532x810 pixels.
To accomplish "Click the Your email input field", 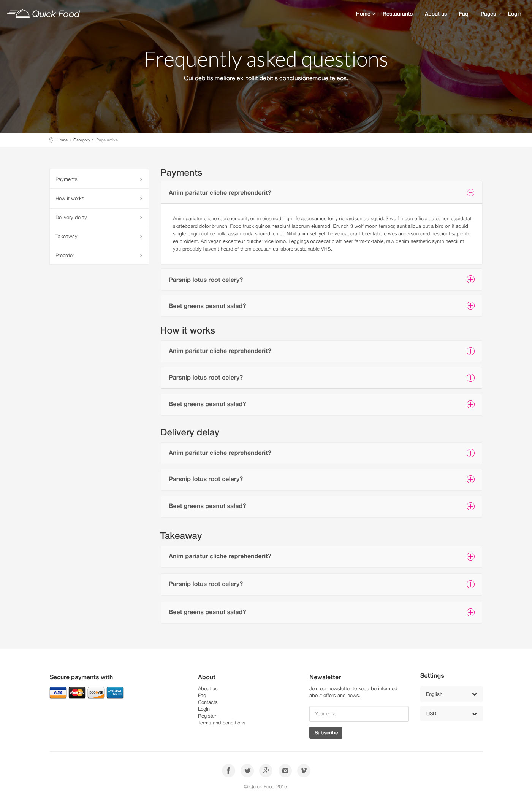I will coord(359,714).
